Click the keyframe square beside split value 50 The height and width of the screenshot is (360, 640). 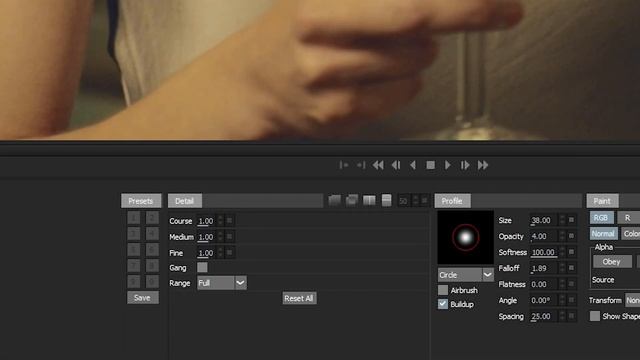point(424,200)
